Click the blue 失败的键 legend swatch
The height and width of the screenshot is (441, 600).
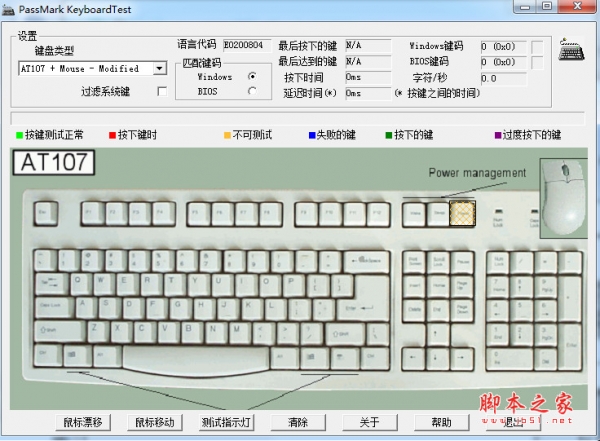tap(312, 135)
